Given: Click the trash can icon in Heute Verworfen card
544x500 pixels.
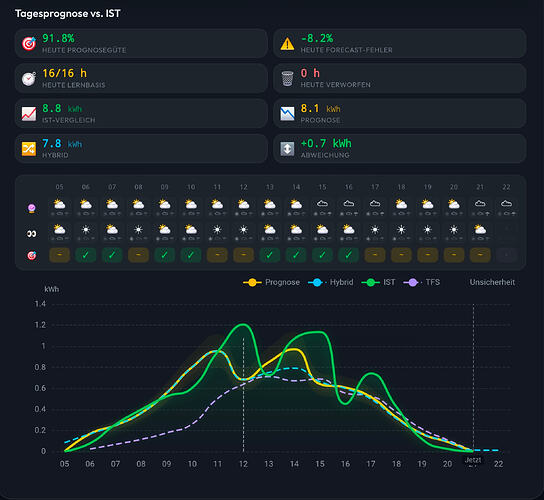Looking at the screenshot, I should (x=287, y=79).
